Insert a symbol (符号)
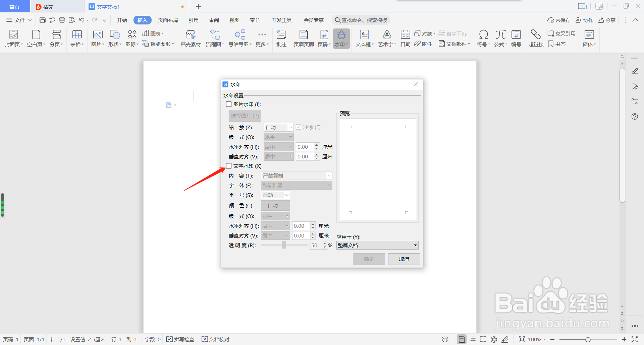Screen dimensions: 644x345 point(483,39)
